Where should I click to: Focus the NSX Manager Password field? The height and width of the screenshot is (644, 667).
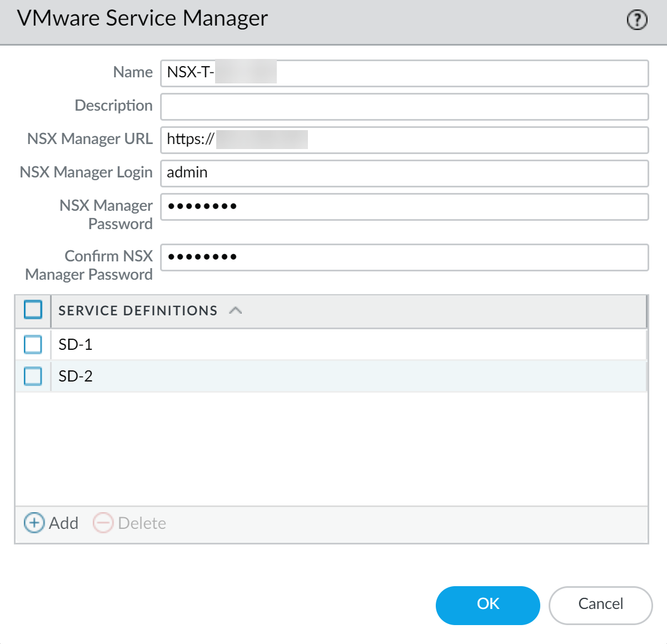(x=405, y=207)
